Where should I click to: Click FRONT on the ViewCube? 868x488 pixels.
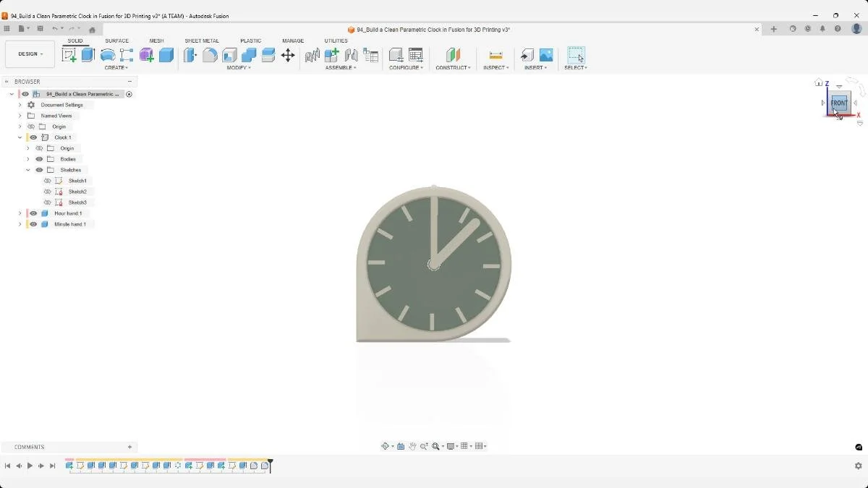(838, 103)
